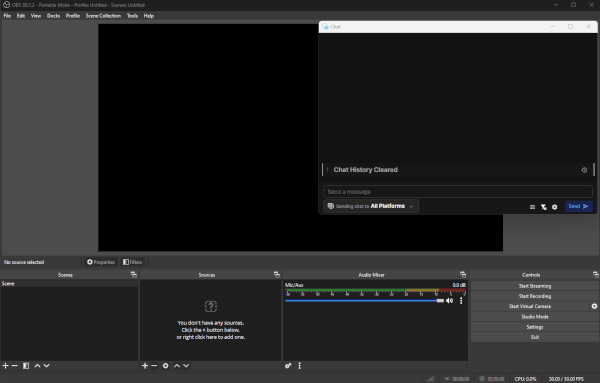Adjust the Mic/Aux volume slider
600x383 pixels.
[364, 301]
